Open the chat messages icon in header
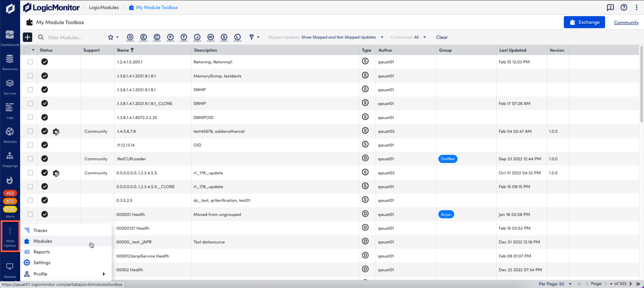644x288 pixels. [x=610, y=8]
